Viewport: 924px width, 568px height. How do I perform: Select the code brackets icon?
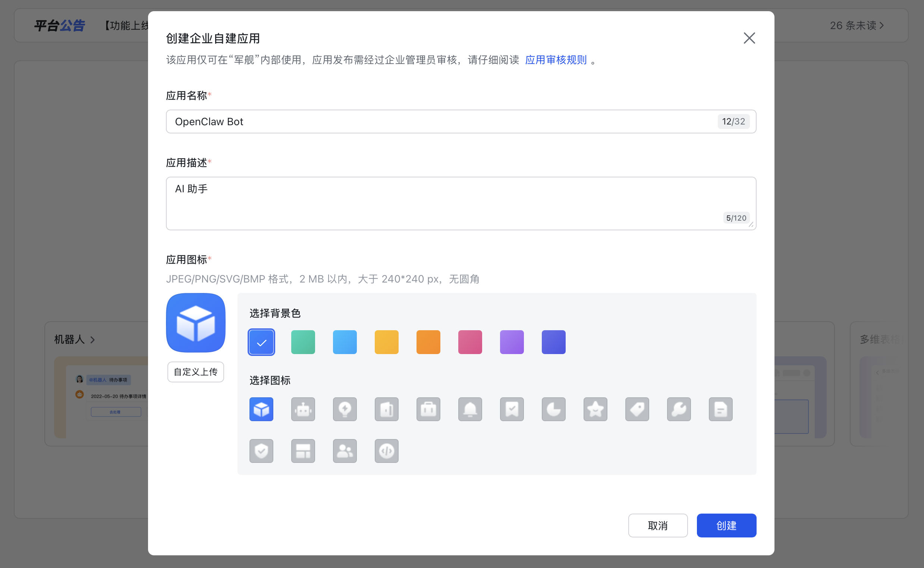[386, 451]
